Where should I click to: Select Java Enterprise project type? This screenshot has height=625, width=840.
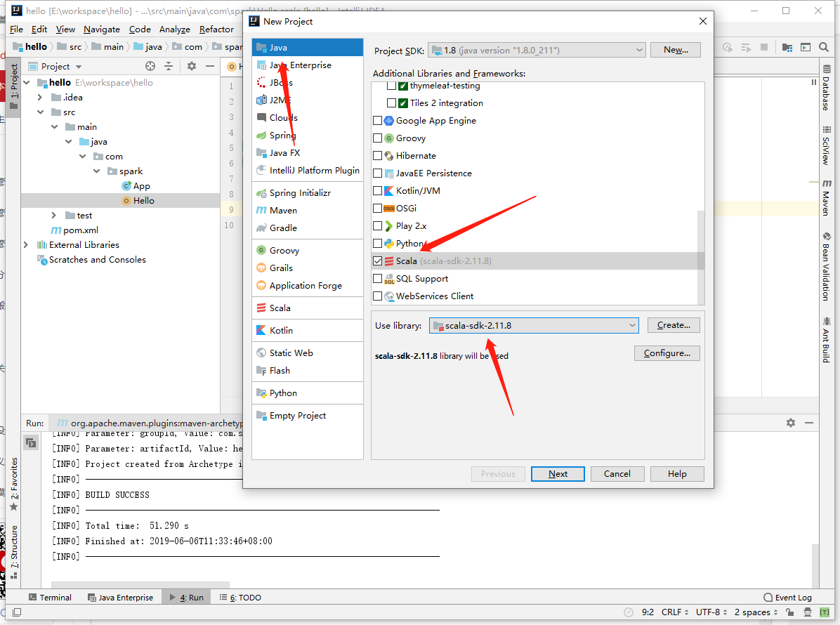pyautogui.click(x=308, y=65)
